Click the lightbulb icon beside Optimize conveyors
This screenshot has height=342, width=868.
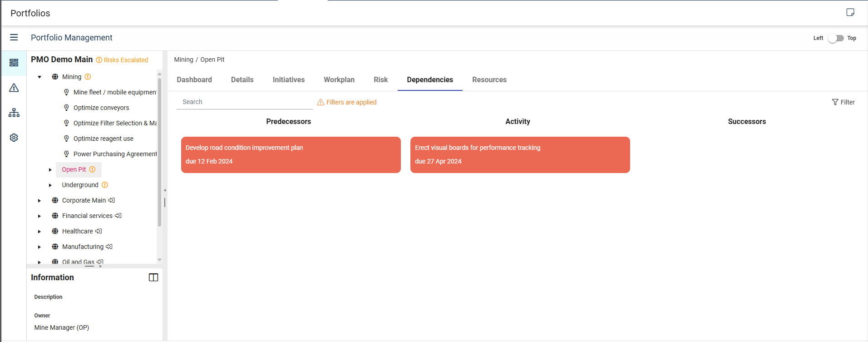tap(66, 108)
